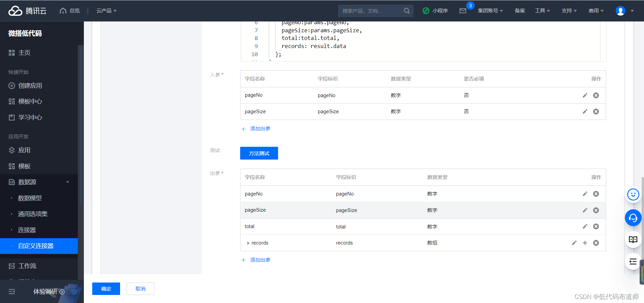Delete the total output parameter row
Viewport: 644px width, 303px height.
(596, 226)
